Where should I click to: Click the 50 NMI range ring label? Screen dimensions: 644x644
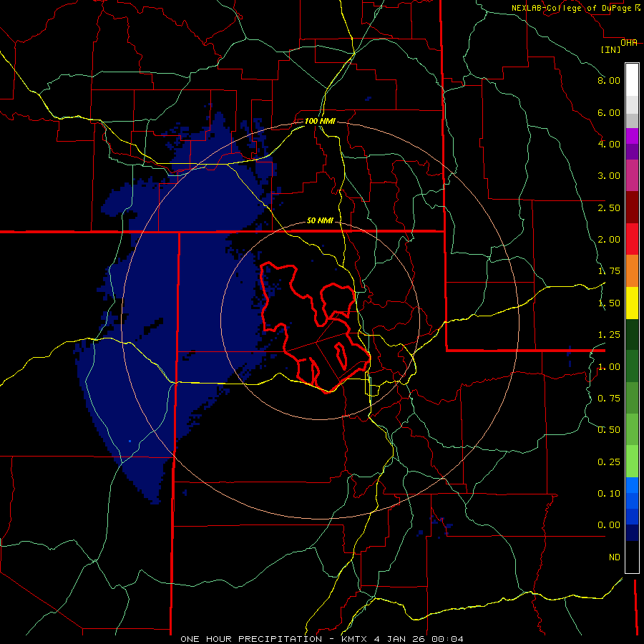(x=320, y=220)
